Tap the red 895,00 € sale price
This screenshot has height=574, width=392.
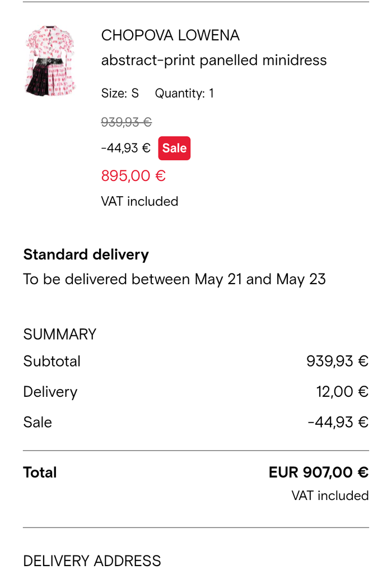coord(133,176)
